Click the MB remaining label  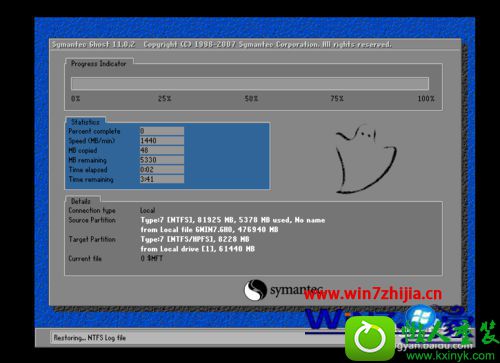(87, 160)
